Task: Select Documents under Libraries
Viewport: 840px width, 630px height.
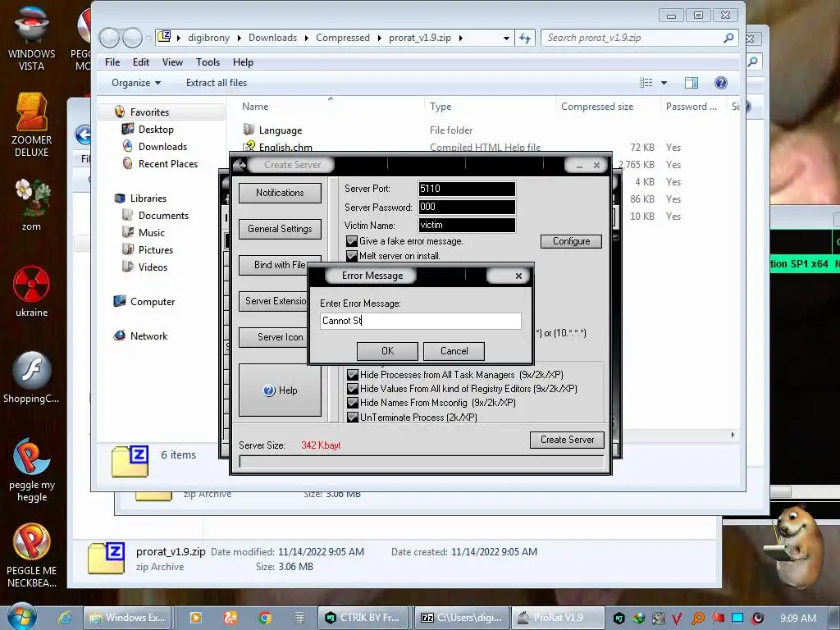Action: coord(163,216)
